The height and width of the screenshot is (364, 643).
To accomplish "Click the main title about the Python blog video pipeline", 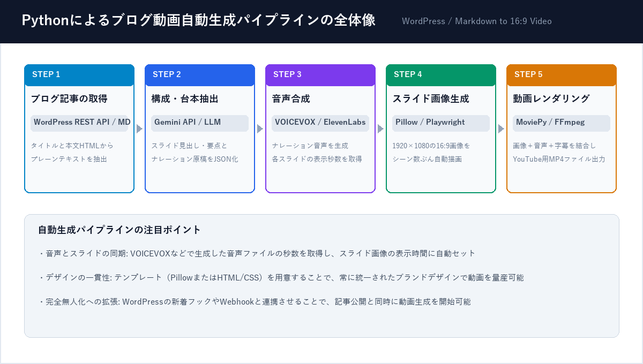I will 198,20.
